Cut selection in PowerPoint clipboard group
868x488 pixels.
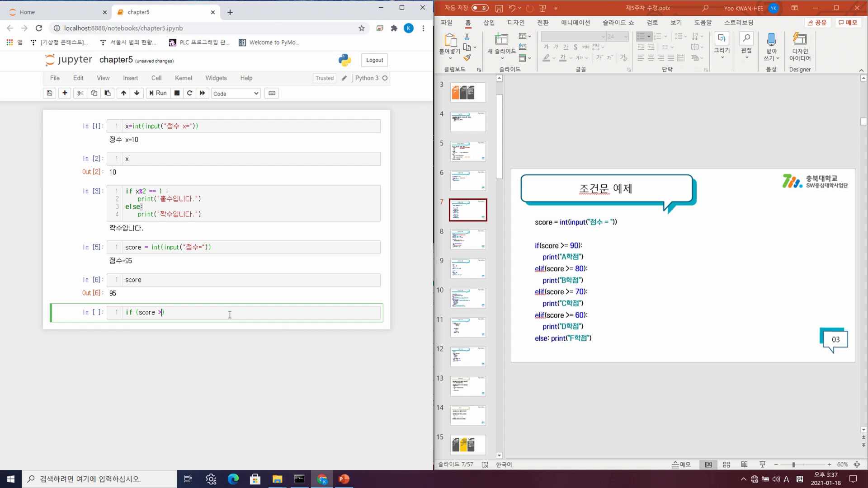[x=467, y=36]
